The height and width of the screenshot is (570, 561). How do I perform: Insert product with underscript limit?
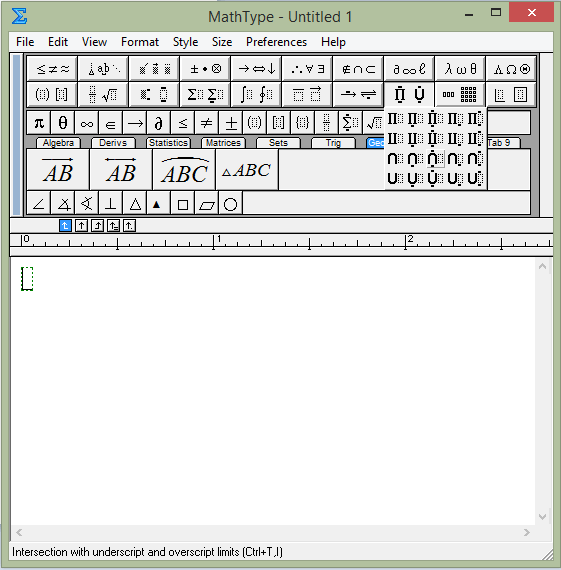(415, 119)
